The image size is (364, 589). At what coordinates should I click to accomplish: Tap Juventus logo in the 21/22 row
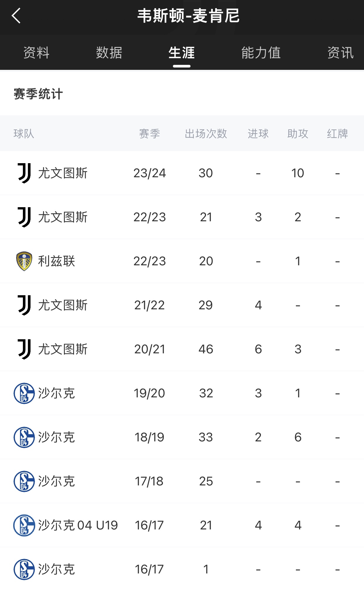click(x=24, y=305)
